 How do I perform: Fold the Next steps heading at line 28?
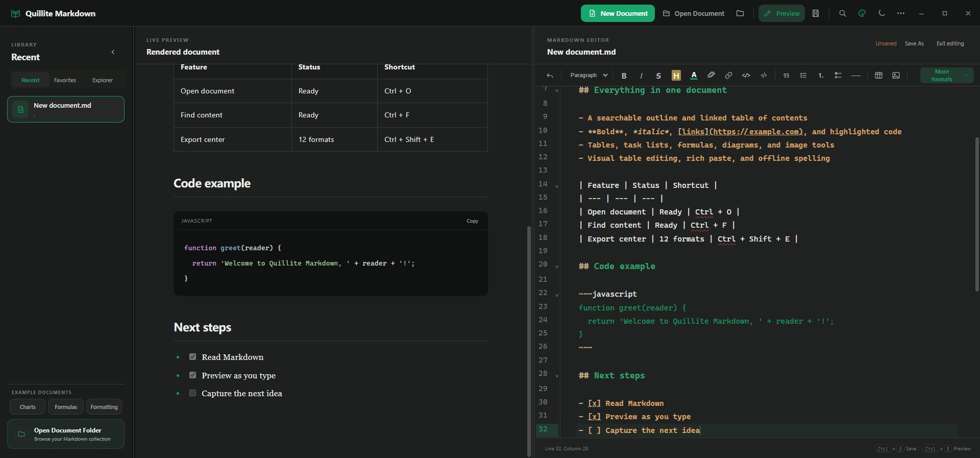point(557,376)
